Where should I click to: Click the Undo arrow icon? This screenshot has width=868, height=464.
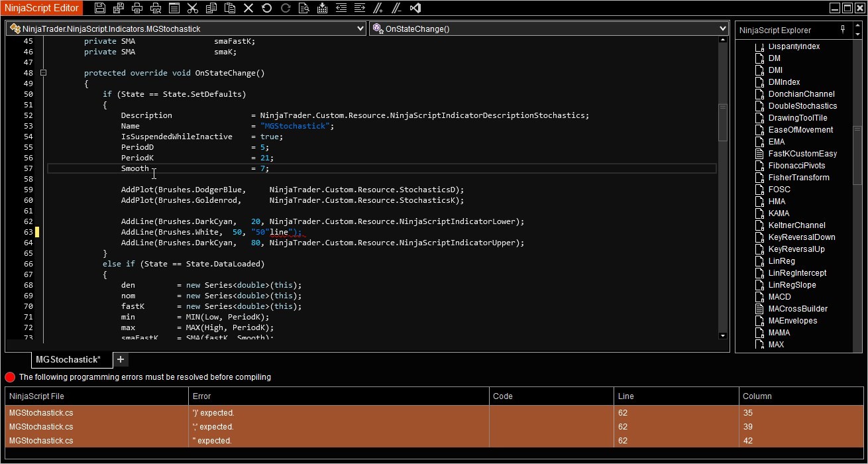(x=266, y=9)
